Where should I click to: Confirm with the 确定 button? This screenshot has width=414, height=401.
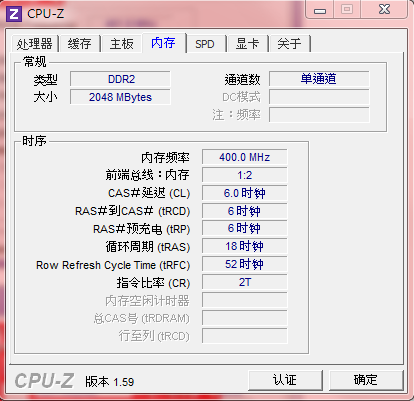point(366,380)
